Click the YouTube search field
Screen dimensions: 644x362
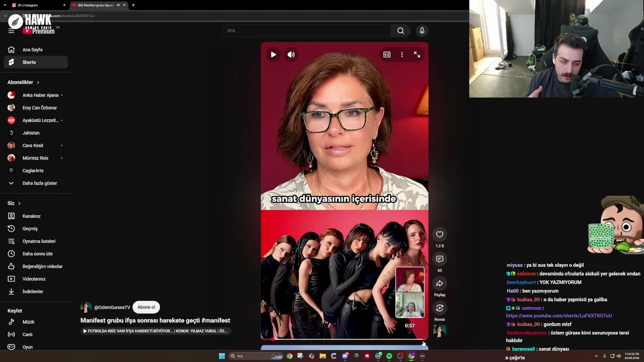tap(306, 31)
